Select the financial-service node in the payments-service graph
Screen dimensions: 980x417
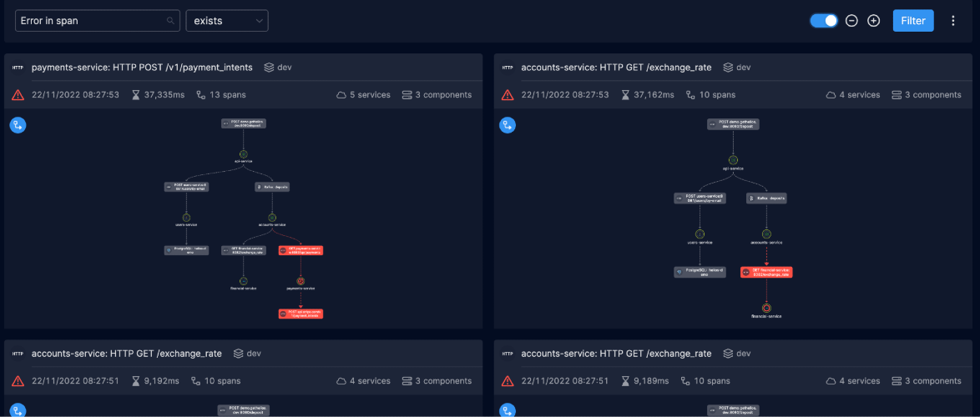click(244, 282)
